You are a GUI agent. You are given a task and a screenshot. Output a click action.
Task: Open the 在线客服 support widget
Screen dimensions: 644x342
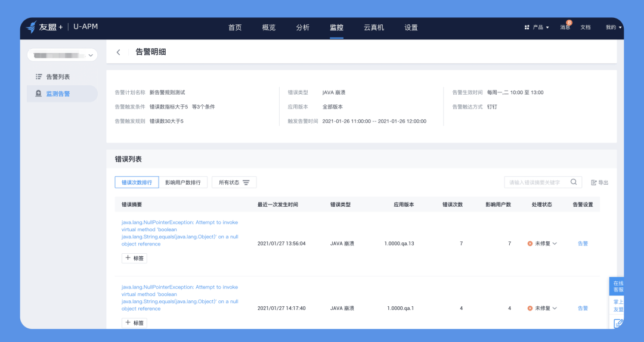click(618, 287)
